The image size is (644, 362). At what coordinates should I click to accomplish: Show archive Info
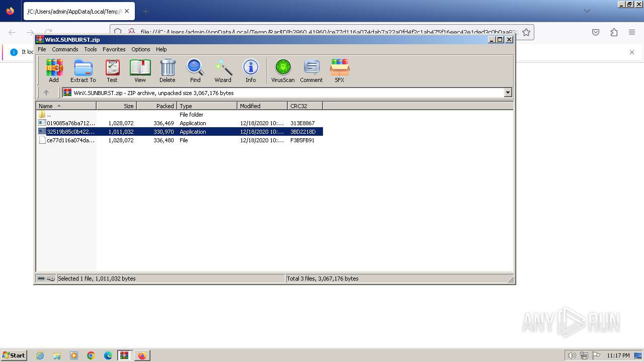[x=251, y=70]
